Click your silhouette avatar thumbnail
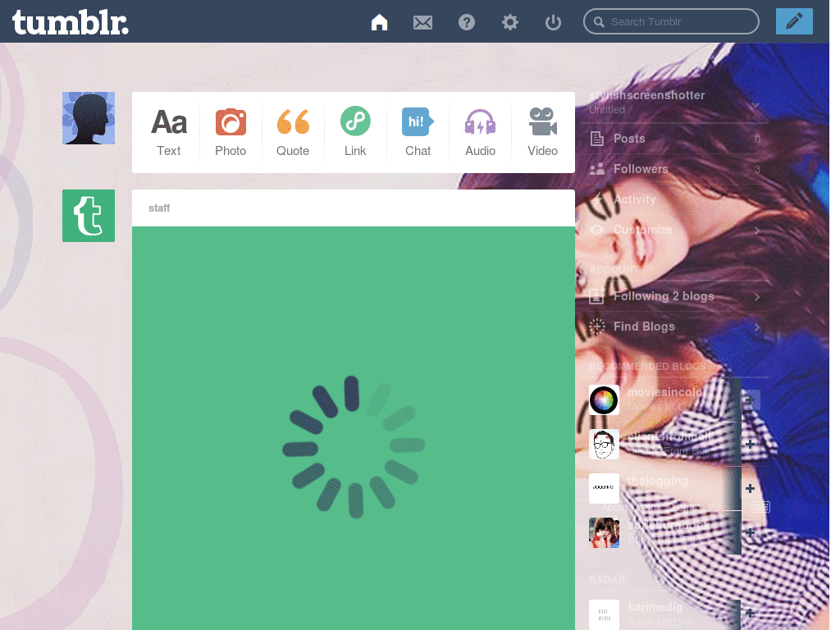Screen dimensions: 840x630 [89, 118]
